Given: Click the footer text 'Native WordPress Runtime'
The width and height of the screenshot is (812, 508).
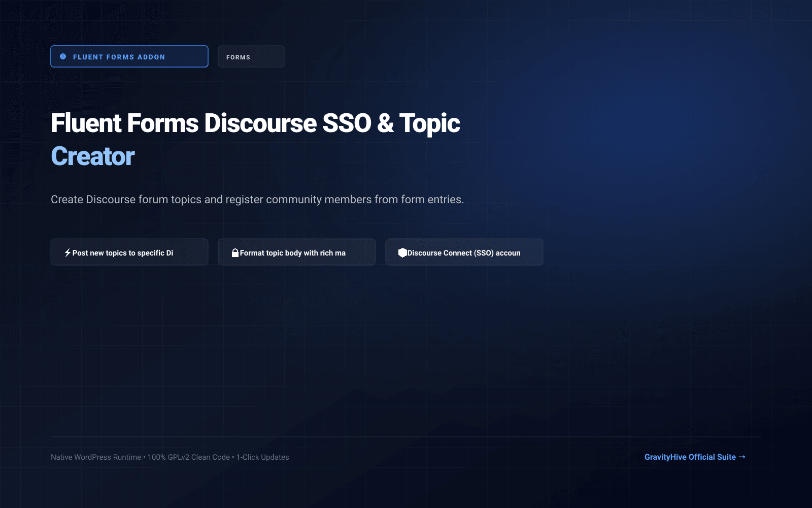Looking at the screenshot, I should 96,457.
